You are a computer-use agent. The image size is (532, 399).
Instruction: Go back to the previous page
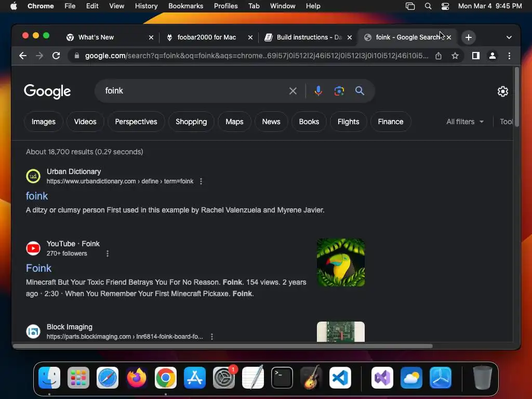[x=23, y=56]
